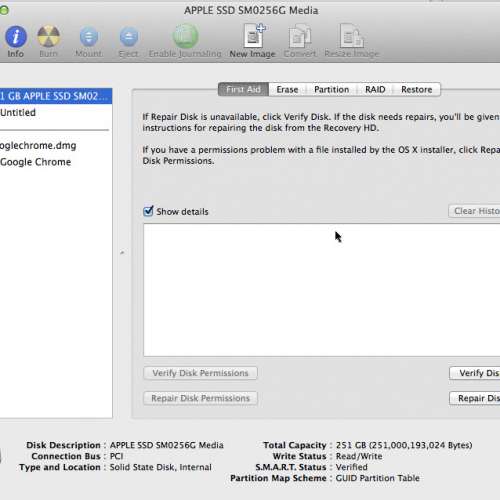Click the Verify Disk button
This screenshot has height=500, width=500.
click(475, 373)
